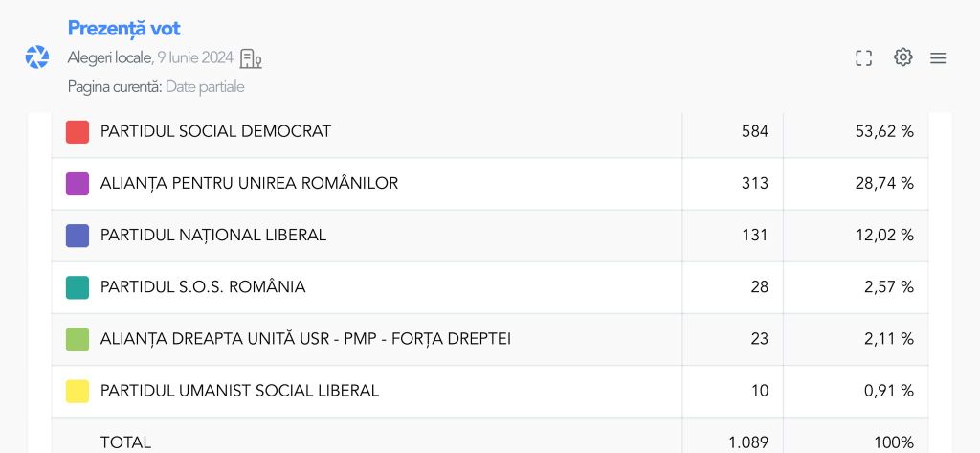Image resolution: width=980 pixels, height=453 pixels.
Task: Click the blue aperture logo icon
Action: (36, 57)
